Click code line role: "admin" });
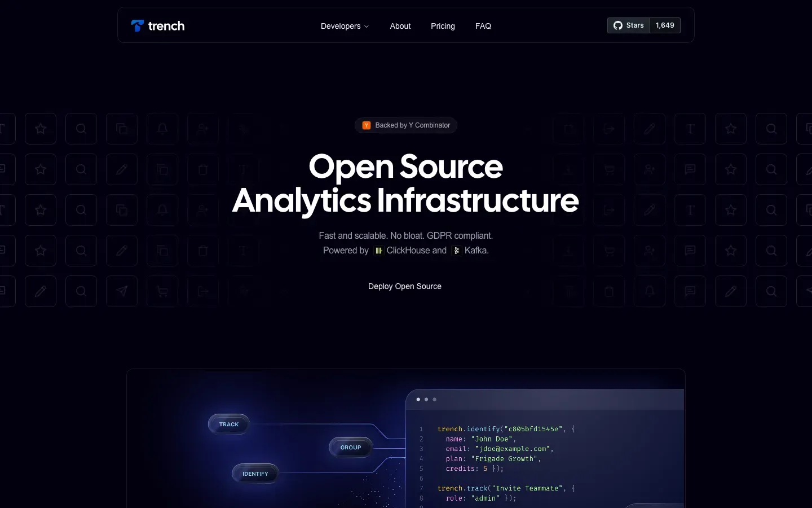The width and height of the screenshot is (812, 508). pyautogui.click(x=481, y=498)
